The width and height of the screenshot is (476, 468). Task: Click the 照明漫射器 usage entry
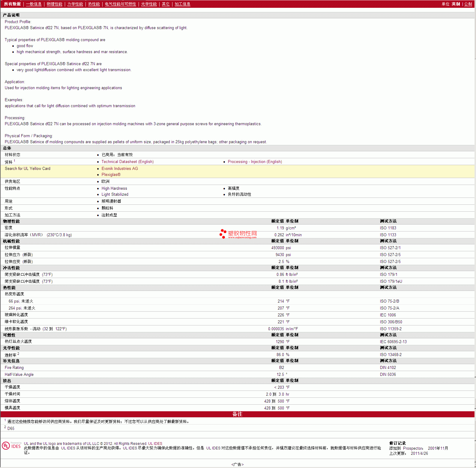pyautogui.click(x=111, y=201)
